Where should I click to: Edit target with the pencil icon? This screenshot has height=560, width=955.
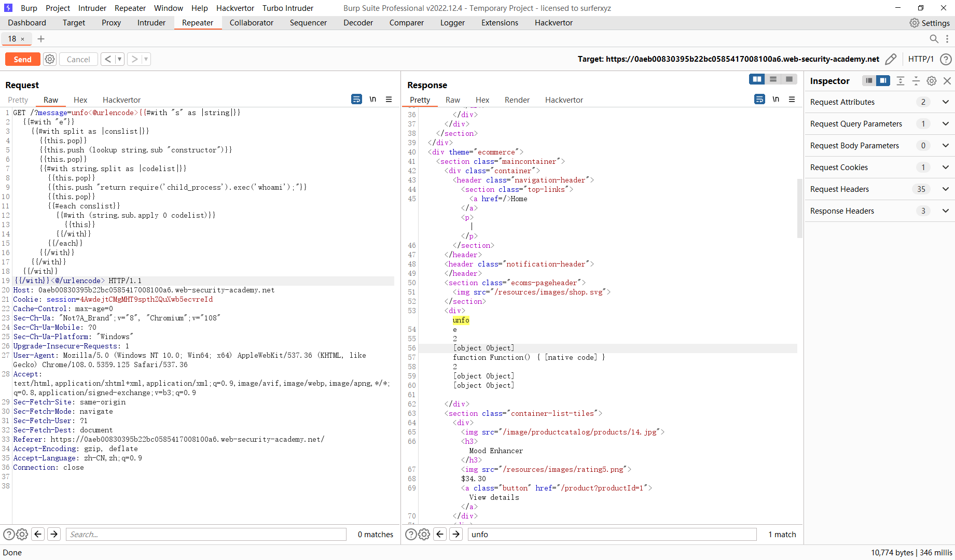(891, 59)
